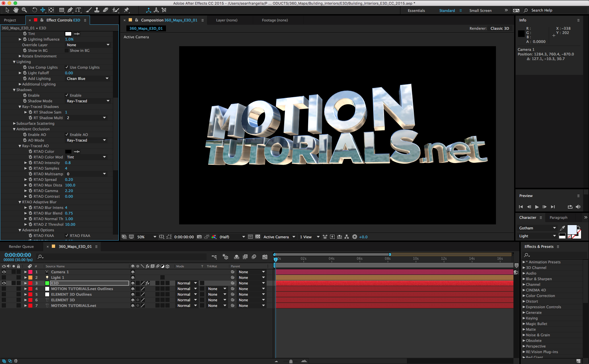
Task: Select the Brush tool
Action: 89,10
